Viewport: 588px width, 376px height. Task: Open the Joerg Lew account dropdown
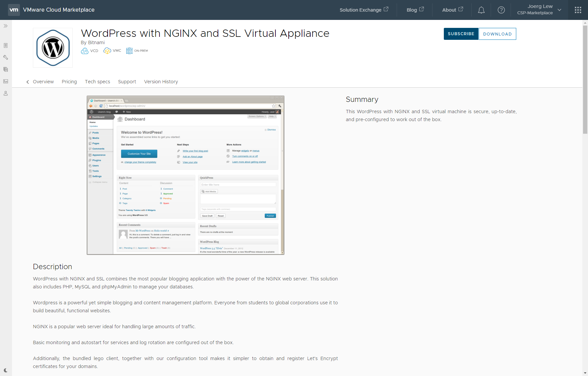pyautogui.click(x=539, y=10)
